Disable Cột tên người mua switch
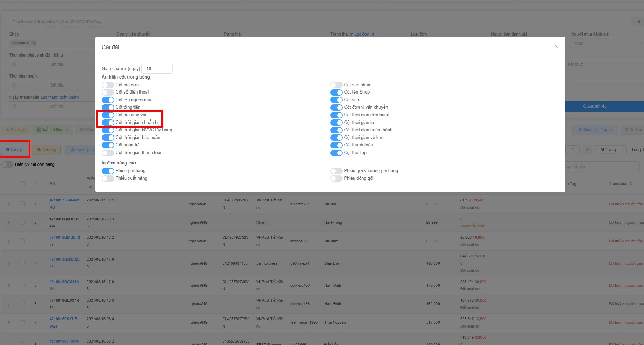The width and height of the screenshot is (644, 345). tap(108, 100)
